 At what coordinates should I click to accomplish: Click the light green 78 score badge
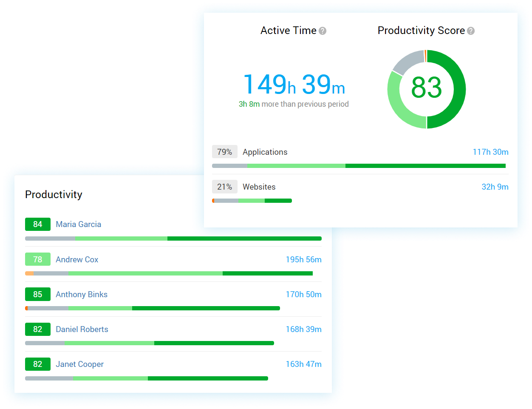pos(38,259)
